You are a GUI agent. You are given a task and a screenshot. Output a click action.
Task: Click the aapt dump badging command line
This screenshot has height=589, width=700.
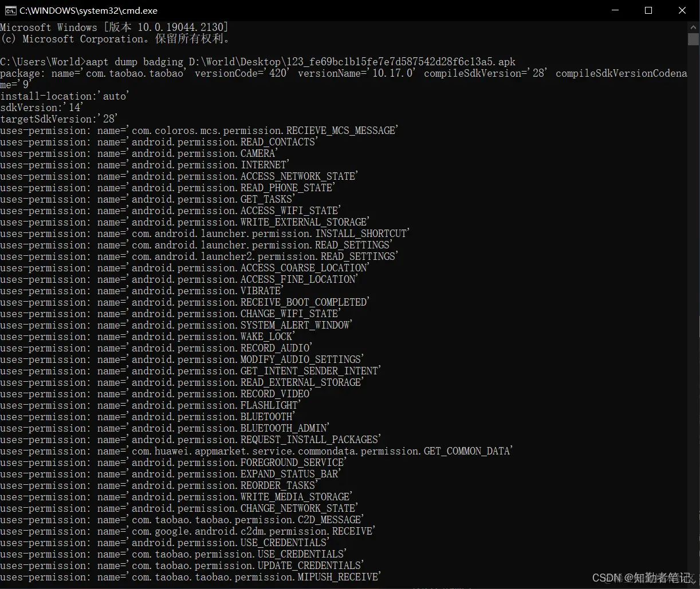coord(258,62)
